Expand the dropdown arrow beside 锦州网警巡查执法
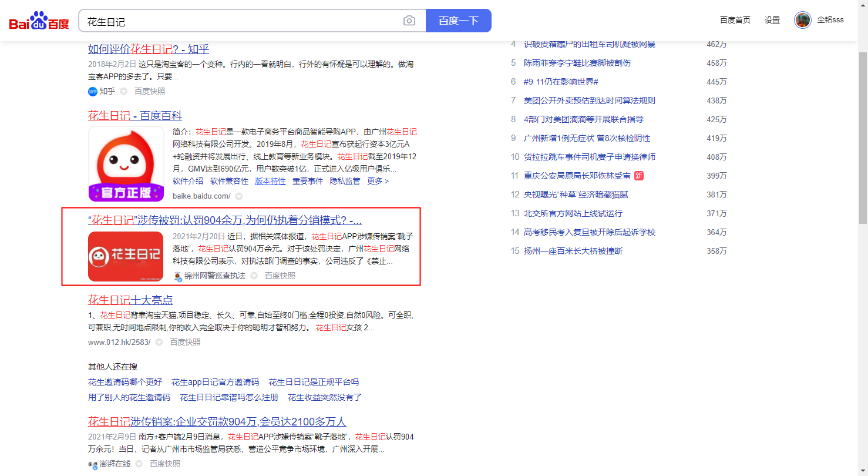 254,276
